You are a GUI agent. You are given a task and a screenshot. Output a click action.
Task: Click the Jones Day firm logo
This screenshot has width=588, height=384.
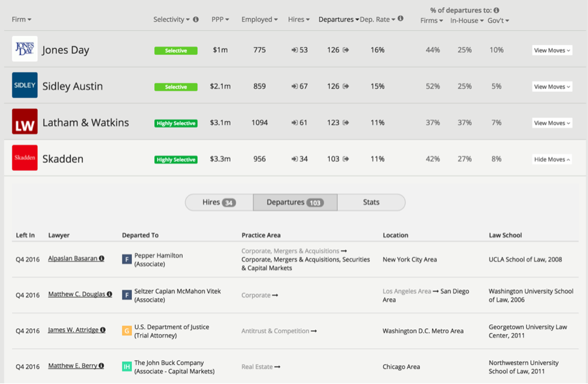point(25,49)
